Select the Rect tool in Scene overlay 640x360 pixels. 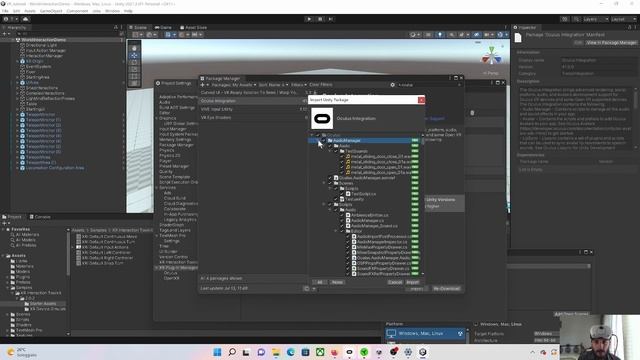click(x=134, y=76)
